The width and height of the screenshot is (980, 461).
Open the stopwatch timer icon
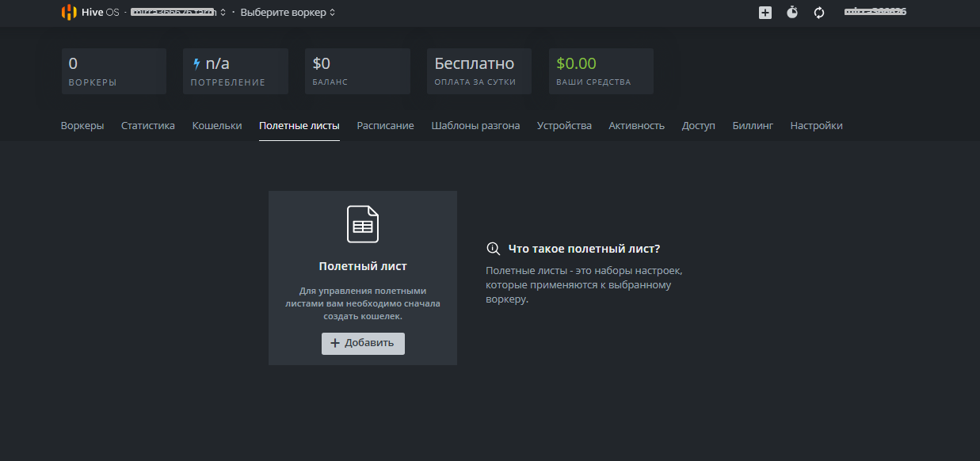tap(792, 13)
